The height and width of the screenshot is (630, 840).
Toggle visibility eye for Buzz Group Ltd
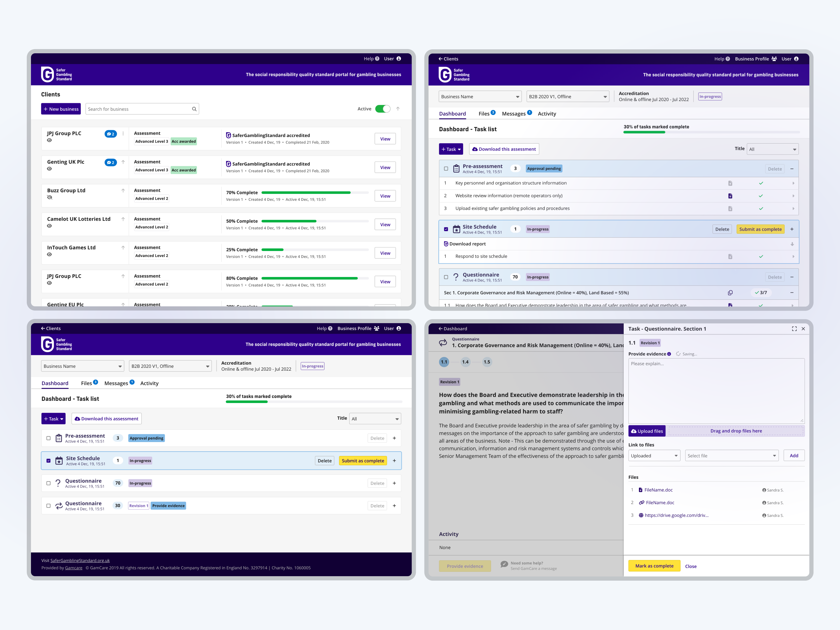[49, 197]
